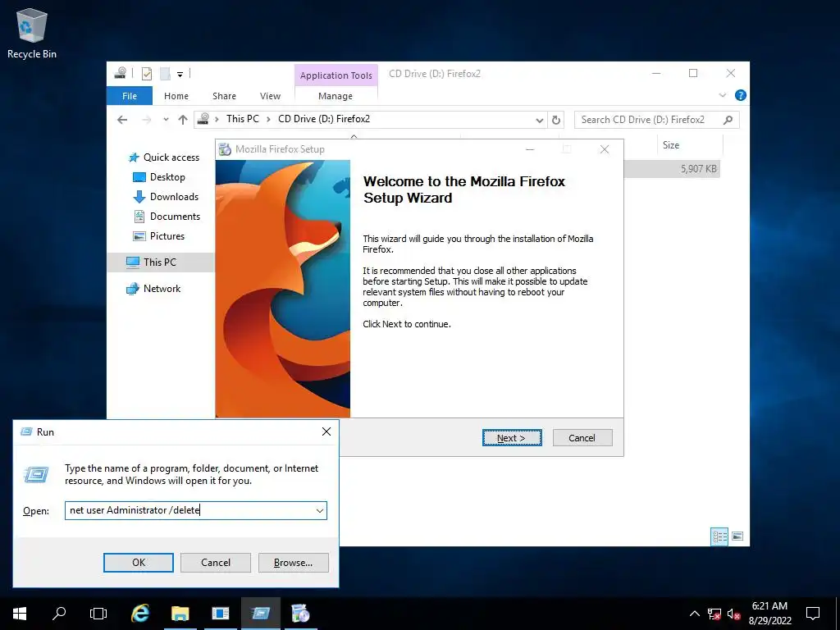Close the Run dialog with X
840x630 pixels.
coord(326,431)
